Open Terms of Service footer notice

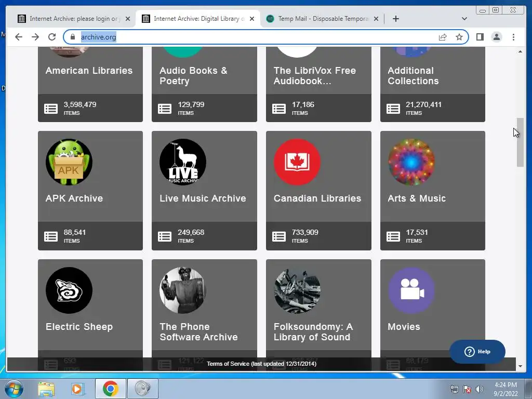262,364
